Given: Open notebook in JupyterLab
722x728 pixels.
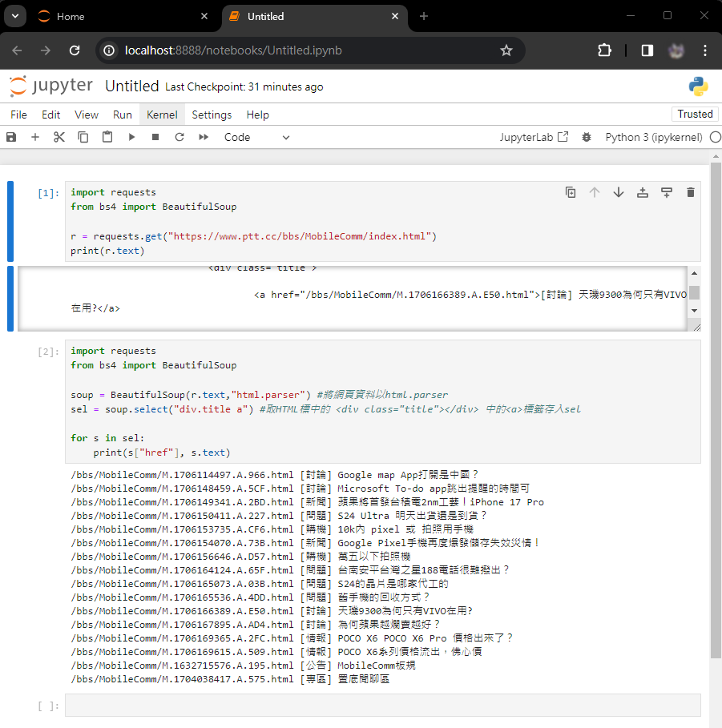Looking at the screenshot, I should point(534,137).
